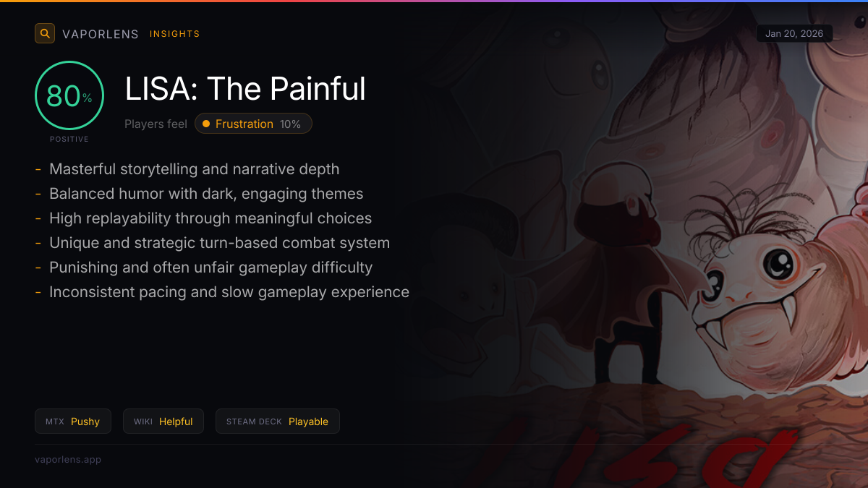868x488 pixels.
Task: Click the Jan 20, 2026 date badge
Action: pos(794,33)
